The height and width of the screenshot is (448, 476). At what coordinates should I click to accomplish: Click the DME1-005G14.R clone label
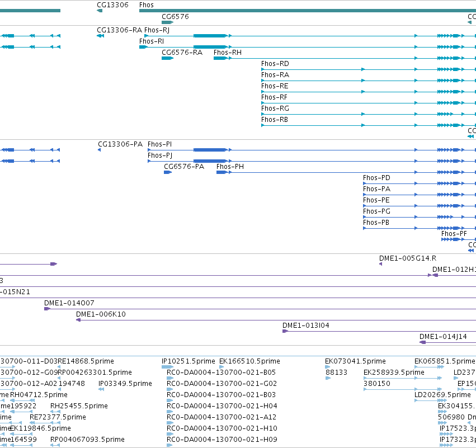[x=408, y=258]
